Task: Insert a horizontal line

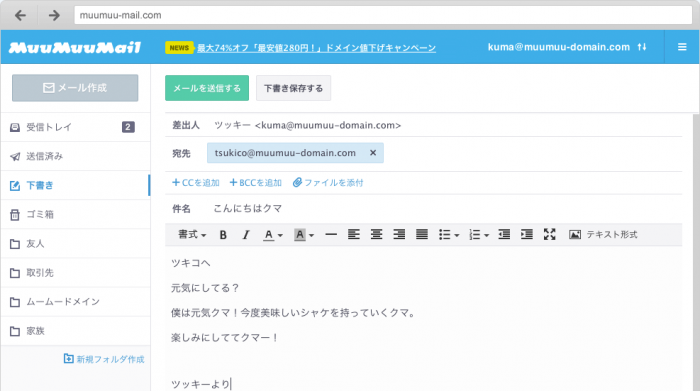Action: click(x=331, y=234)
